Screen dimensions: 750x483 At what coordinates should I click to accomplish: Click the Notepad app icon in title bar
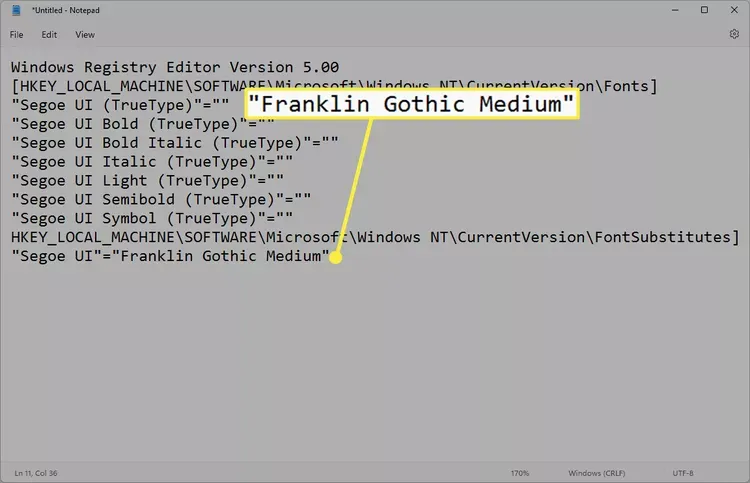[x=16, y=10]
